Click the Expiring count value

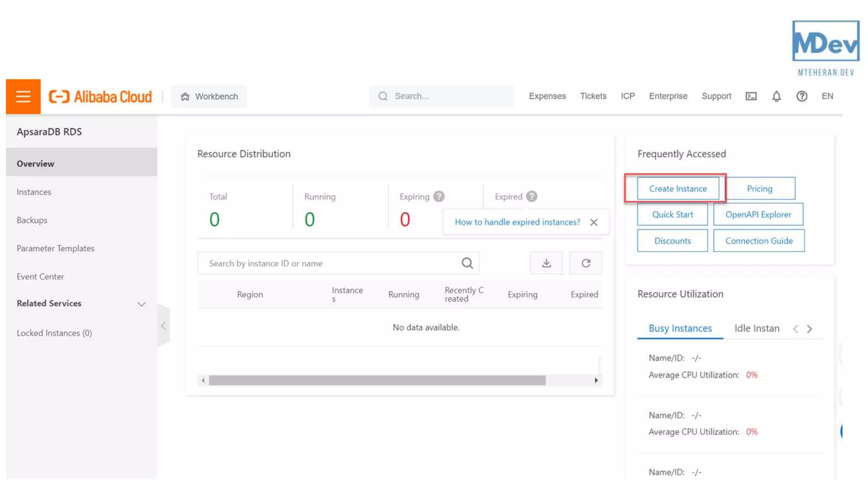(x=405, y=219)
